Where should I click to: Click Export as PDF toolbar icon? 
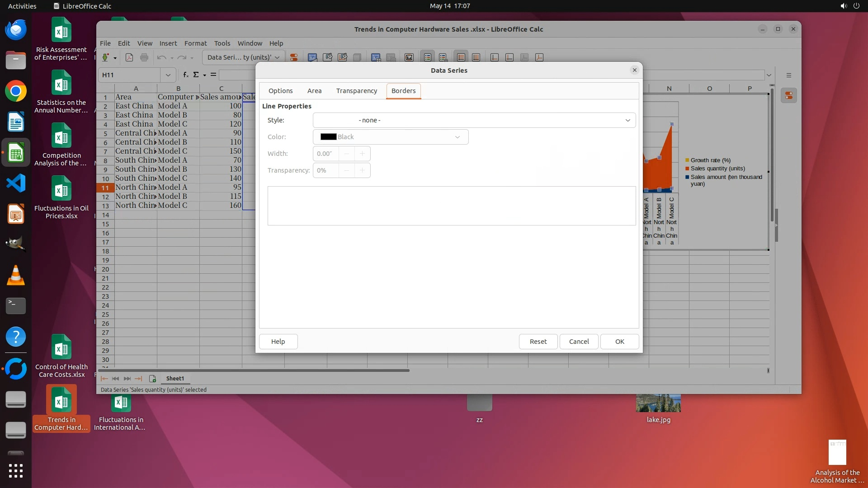click(129, 57)
